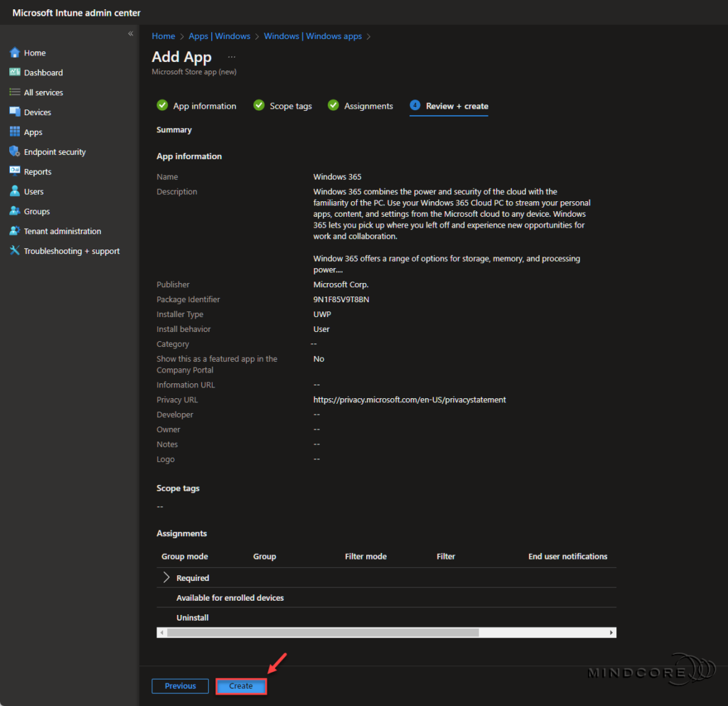Open the Groups section
The height and width of the screenshot is (706, 728).
coord(35,211)
